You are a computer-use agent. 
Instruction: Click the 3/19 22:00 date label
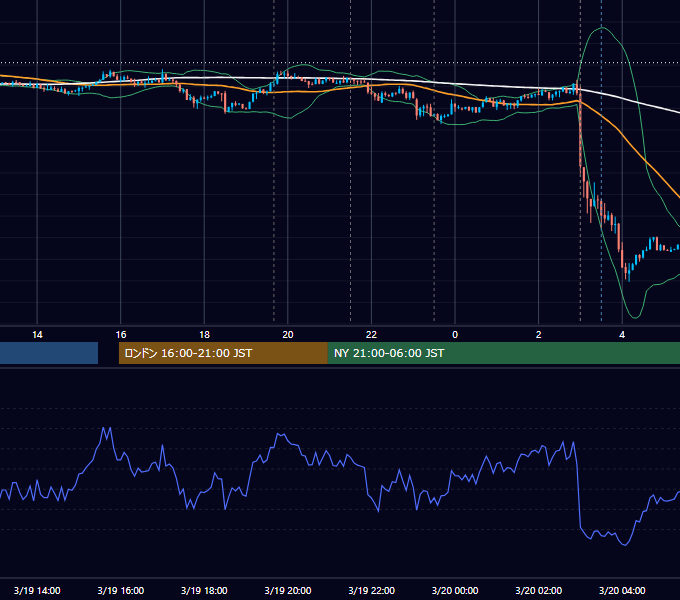click(x=372, y=590)
